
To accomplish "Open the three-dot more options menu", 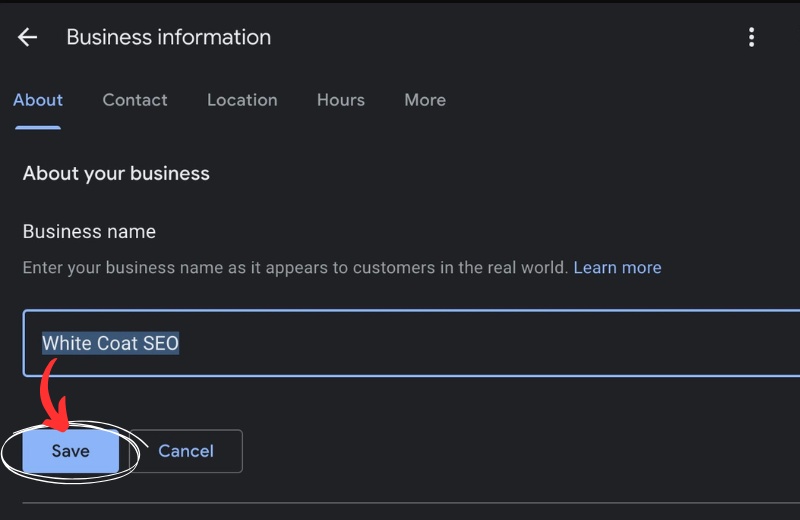I will (x=751, y=37).
